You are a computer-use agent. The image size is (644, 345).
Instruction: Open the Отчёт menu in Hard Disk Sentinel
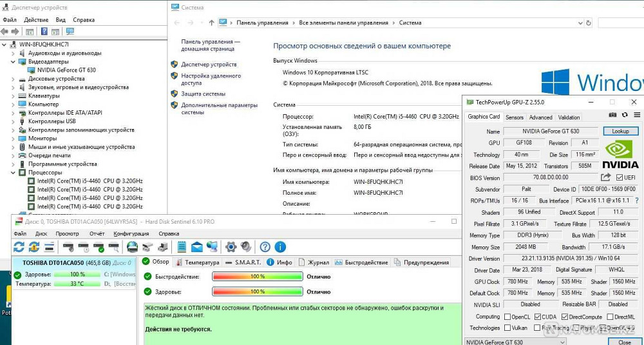pyautogui.click(x=97, y=233)
